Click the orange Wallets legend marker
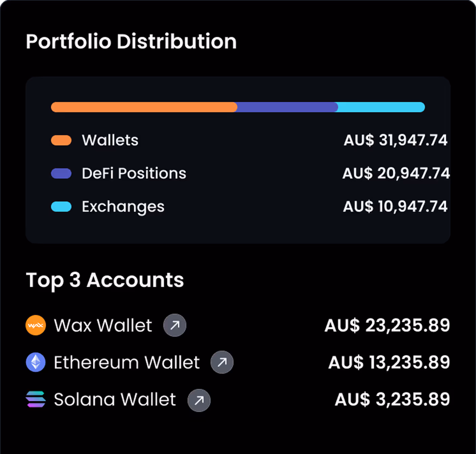Screen dimensions: 476x454 click(61, 140)
